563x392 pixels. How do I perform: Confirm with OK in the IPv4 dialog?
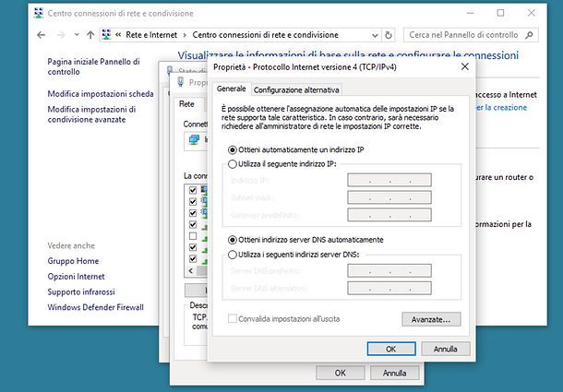tap(391, 349)
